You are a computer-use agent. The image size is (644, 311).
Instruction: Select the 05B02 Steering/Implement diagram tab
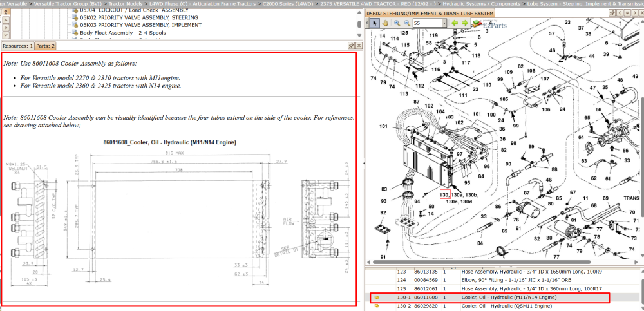(x=430, y=13)
